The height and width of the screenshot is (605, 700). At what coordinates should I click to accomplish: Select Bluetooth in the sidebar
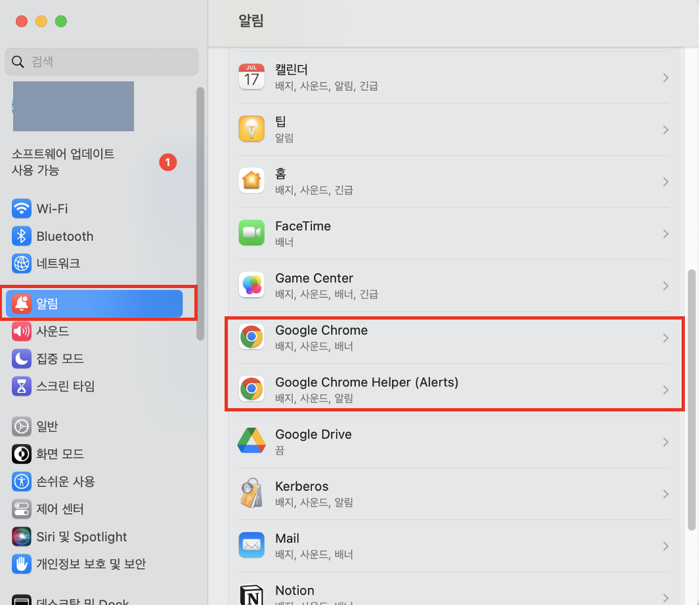pyautogui.click(x=94, y=236)
